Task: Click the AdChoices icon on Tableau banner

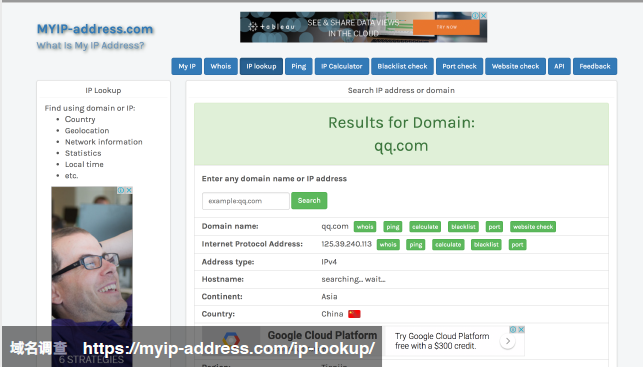Action: 476,16
